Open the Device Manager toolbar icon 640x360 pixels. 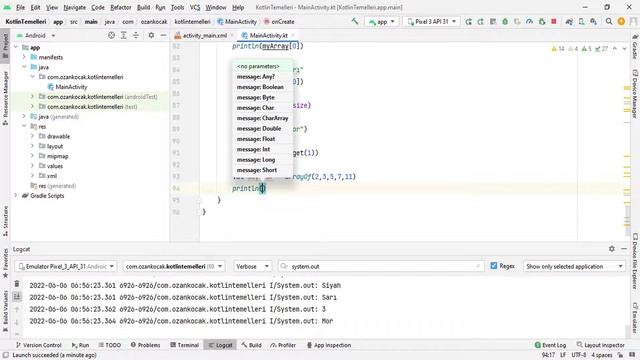tap(581, 22)
